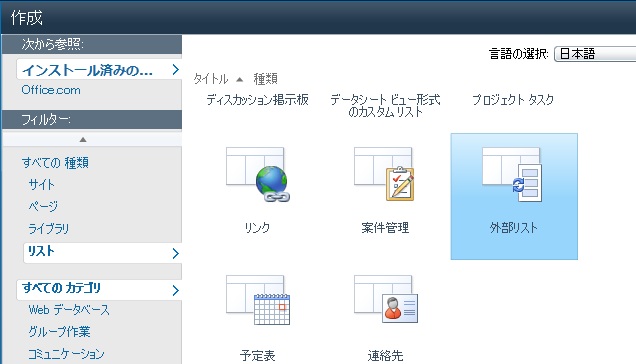Image resolution: width=636 pixels, height=364 pixels.
Task: Select the 外部リスト template icon
Action: pyautogui.click(x=512, y=175)
